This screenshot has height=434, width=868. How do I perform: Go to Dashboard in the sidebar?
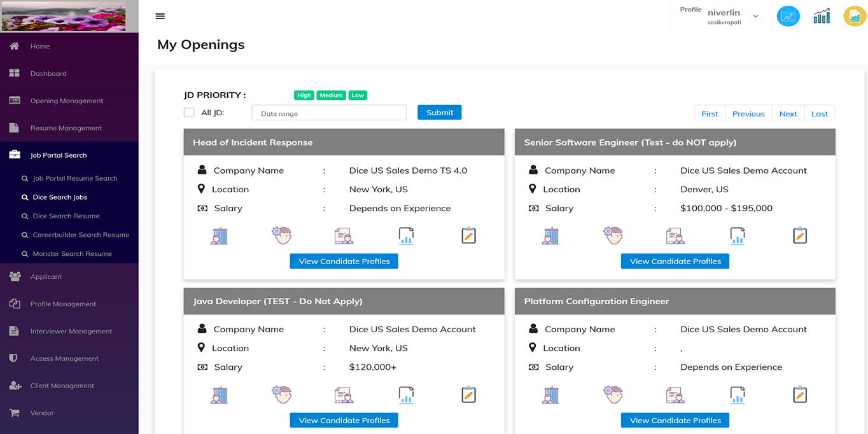pyautogui.click(x=48, y=73)
